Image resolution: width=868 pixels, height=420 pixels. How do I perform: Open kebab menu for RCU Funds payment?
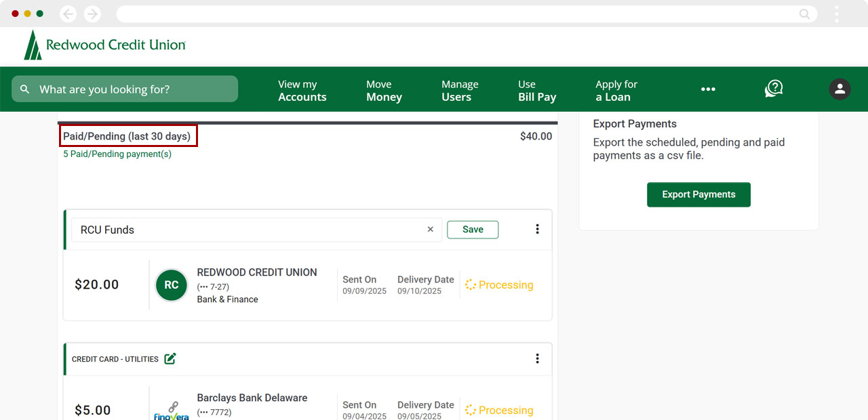tap(537, 230)
